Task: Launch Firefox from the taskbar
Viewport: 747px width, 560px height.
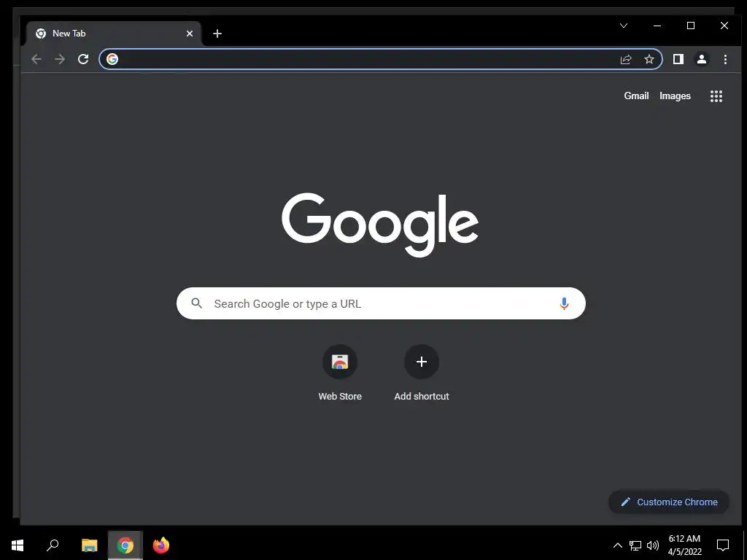Action: [x=161, y=545]
